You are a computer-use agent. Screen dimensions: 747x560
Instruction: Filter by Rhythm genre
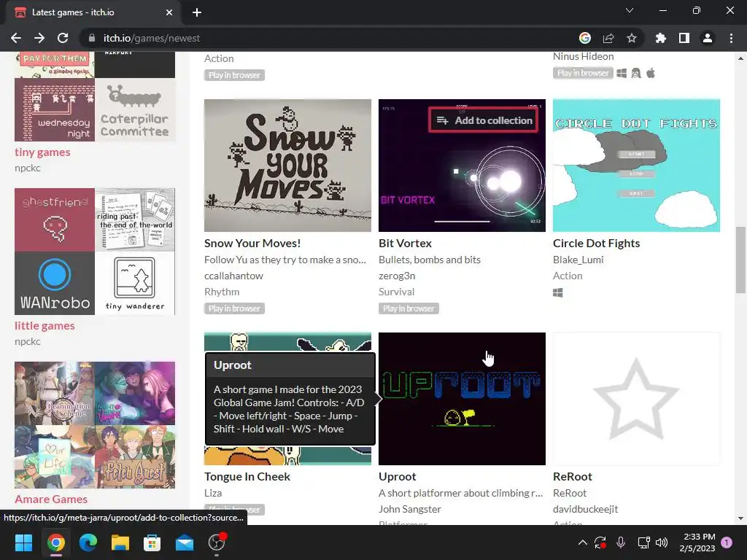click(x=222, y=292)
